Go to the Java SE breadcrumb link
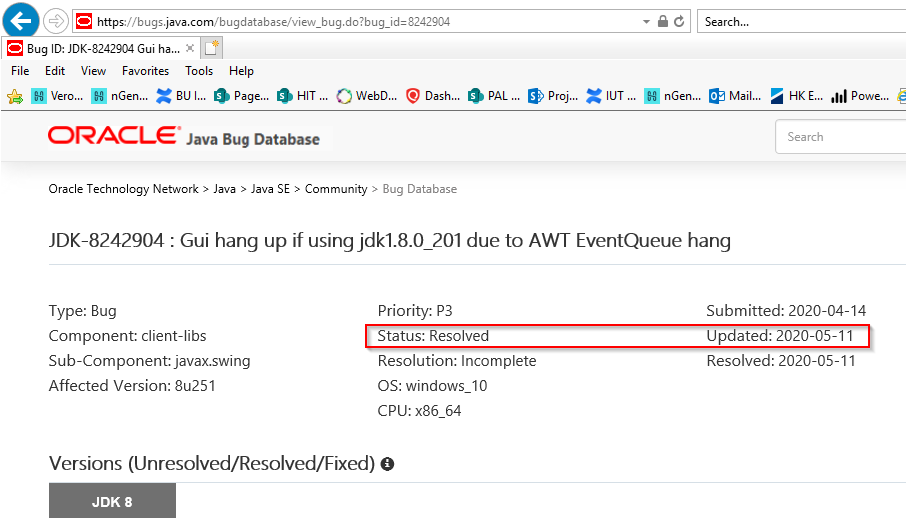The width and height of the screenshot is (906, 518). coord(271,189)
